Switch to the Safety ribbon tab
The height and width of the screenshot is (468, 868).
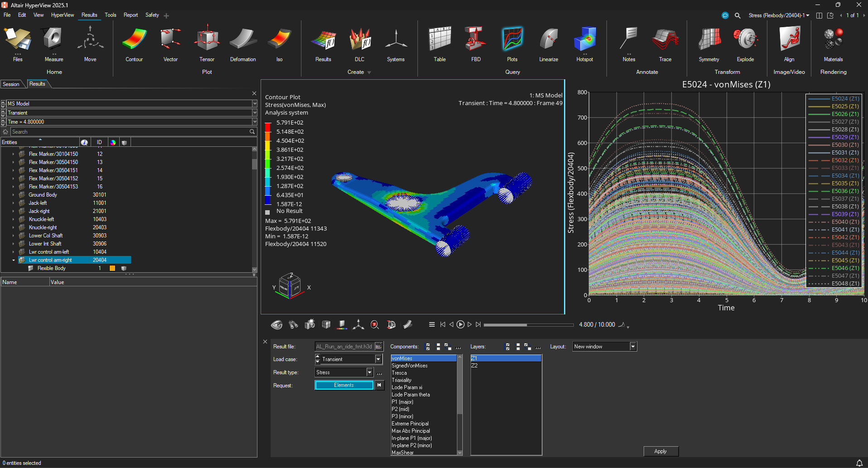click(x=152, y=15)
